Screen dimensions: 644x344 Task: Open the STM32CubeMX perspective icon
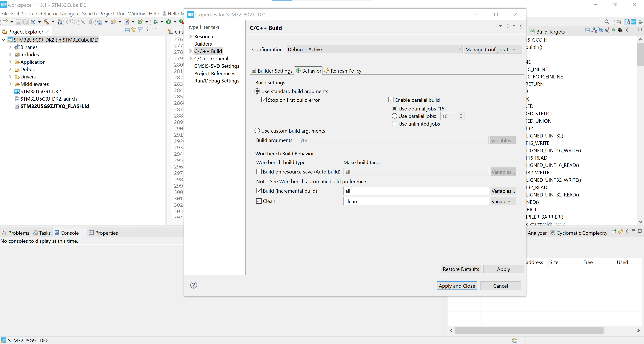pyautogui.click(x=633, y=22)
